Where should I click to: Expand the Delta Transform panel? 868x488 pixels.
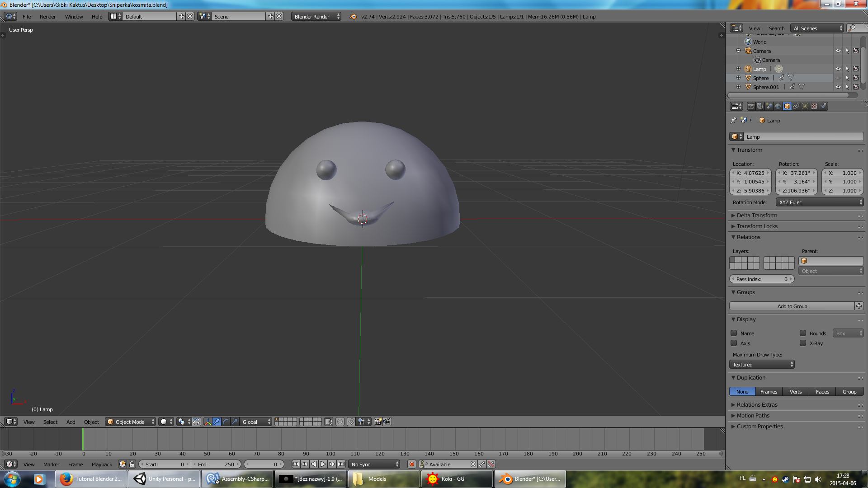[756, 215]
